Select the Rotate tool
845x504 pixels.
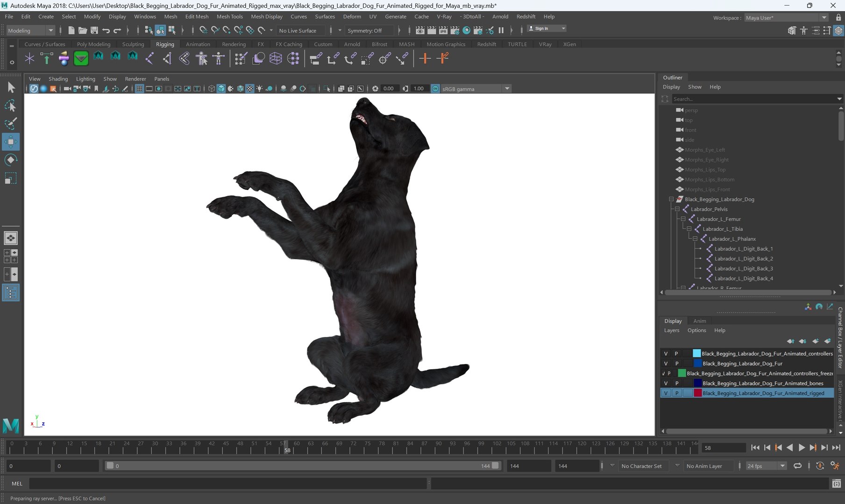click(x=11, y=160)
